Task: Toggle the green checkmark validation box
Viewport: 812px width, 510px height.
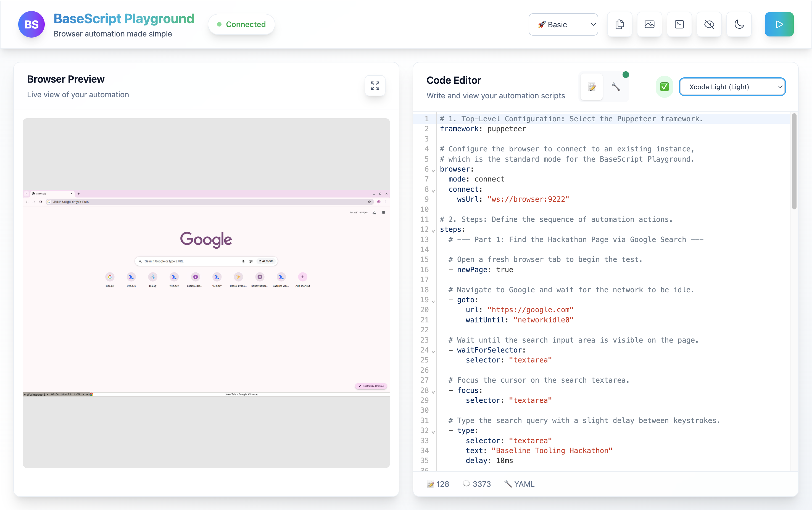Action: [x=664, y=87]
